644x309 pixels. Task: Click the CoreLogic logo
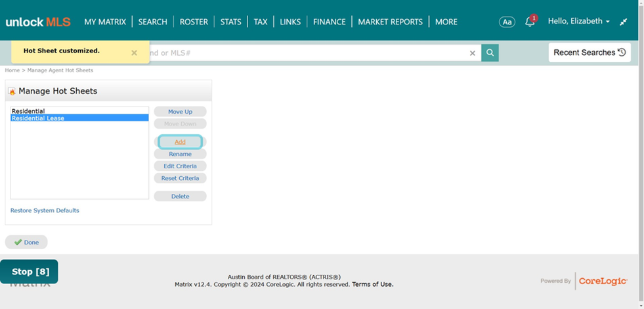click(x=603, y=281)
